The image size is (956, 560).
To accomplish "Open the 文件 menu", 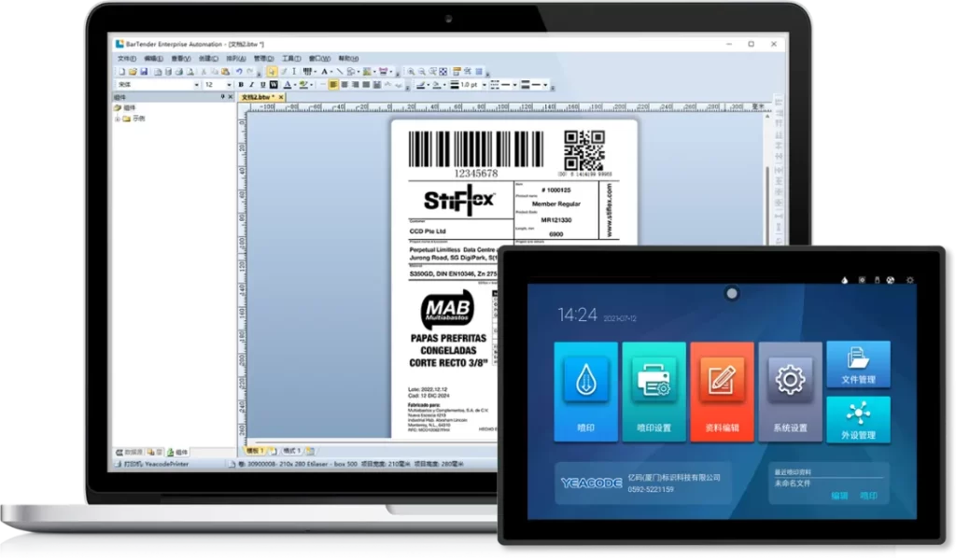I will tap(126, 58).
